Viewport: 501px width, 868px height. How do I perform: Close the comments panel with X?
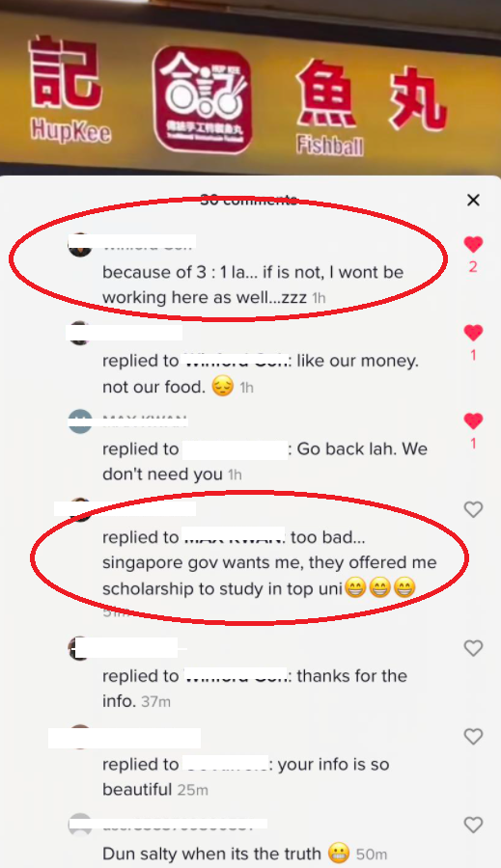click(x=473, y=200)
